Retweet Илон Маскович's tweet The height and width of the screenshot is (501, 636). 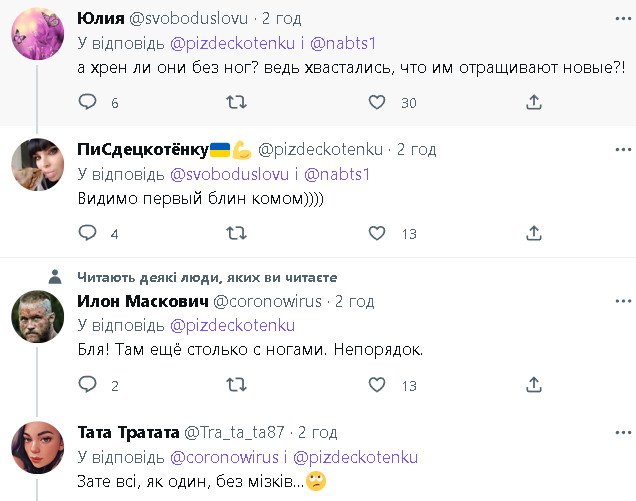tap(237, 385)
